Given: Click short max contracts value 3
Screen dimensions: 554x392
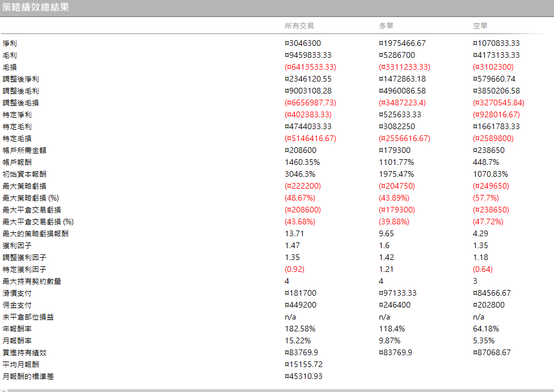Looking at the screenshot, I should [x=475, y=281].
